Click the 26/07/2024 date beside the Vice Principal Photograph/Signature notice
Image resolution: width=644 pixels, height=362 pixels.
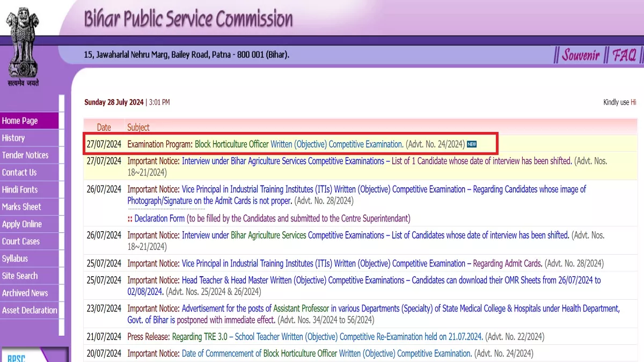pyautogui.click(x=104, y=189)
